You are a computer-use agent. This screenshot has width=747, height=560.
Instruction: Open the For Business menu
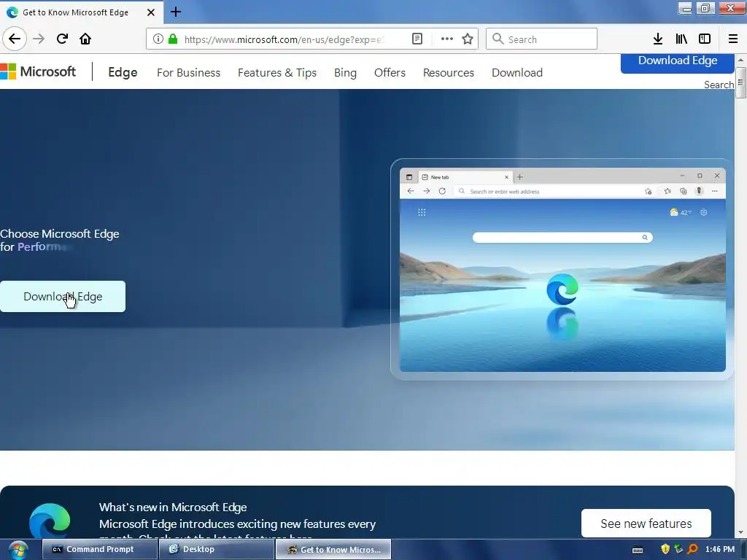(189, 73)
